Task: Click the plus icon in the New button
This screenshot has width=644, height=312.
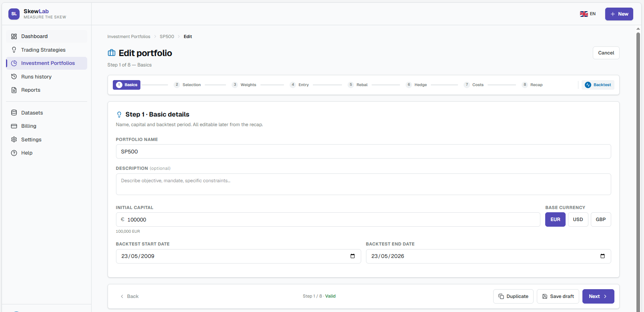Action: tap(613, 14)
